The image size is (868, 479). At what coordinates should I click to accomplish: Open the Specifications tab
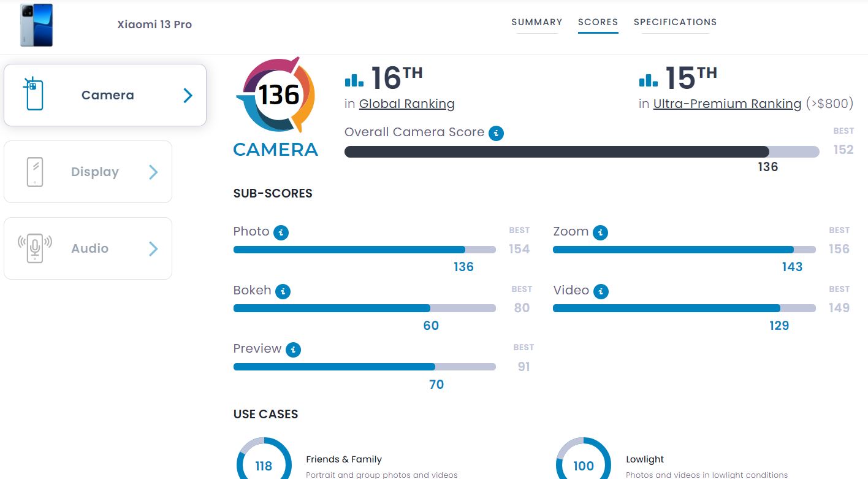click(676, 22)
